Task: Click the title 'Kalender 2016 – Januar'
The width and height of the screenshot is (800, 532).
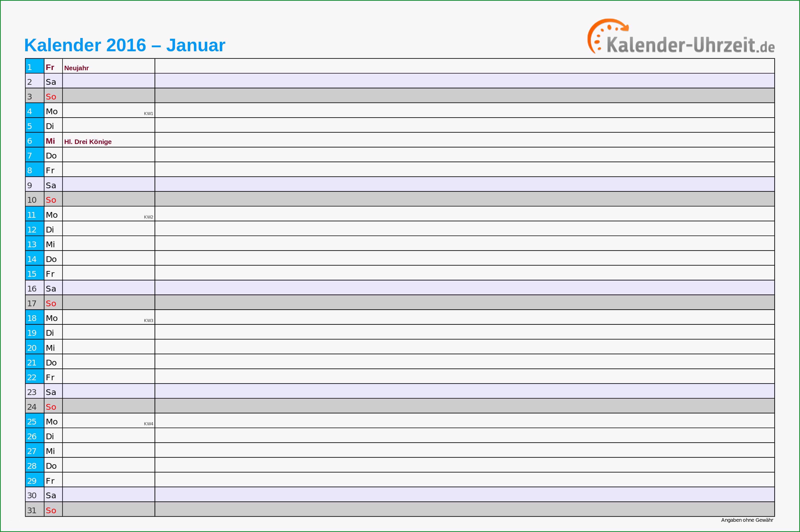Action: pyautogui.click(x=125, y=45)
